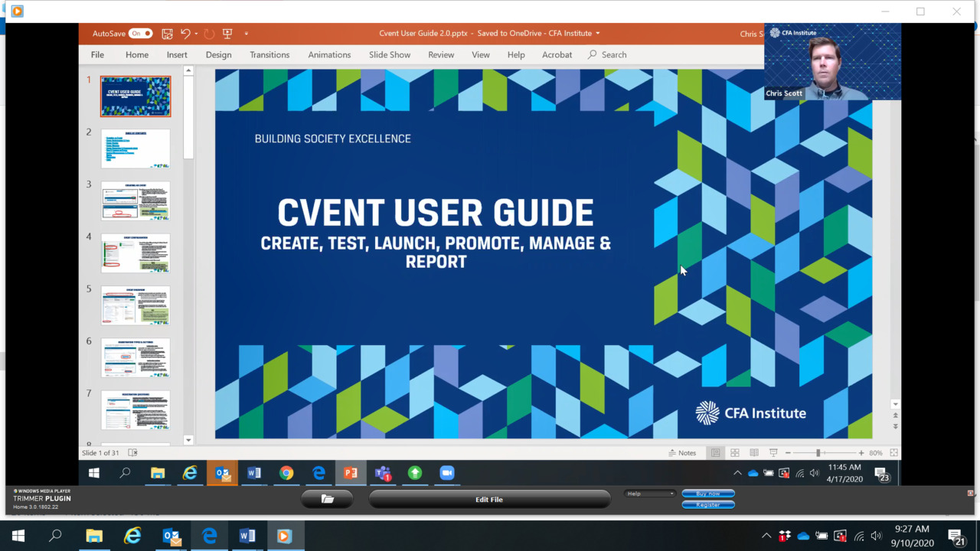The height and width of the screenshot is (551, 980).
Task: Launch Slide Show from status bar icon
Action: coord(773,453)
